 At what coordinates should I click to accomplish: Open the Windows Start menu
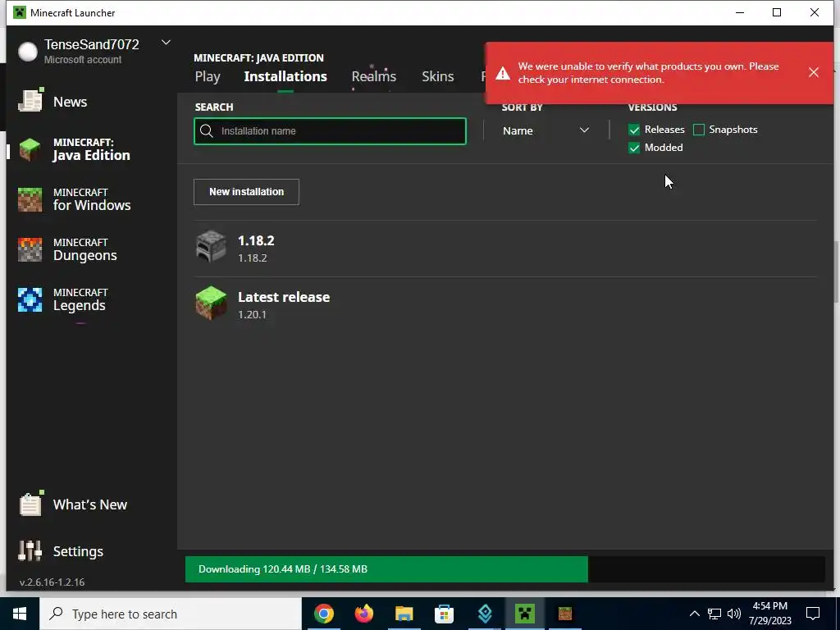(20, 614)
